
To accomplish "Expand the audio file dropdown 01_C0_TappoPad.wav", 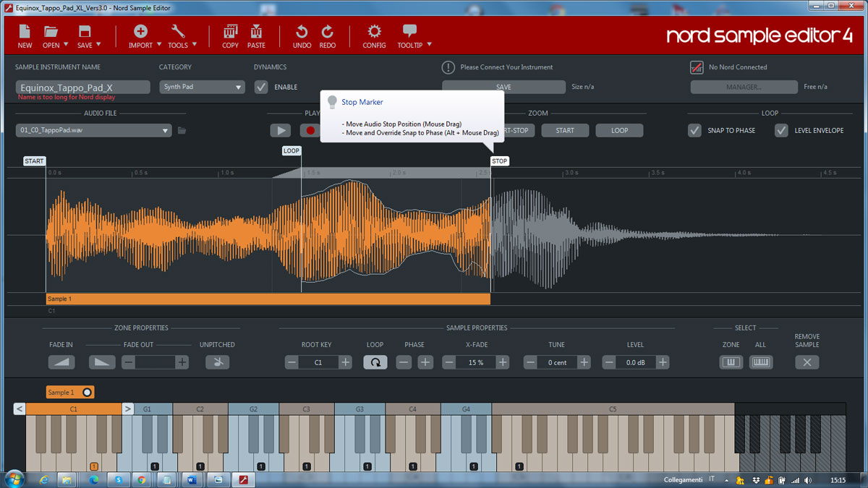I will [x=94, y=131].
